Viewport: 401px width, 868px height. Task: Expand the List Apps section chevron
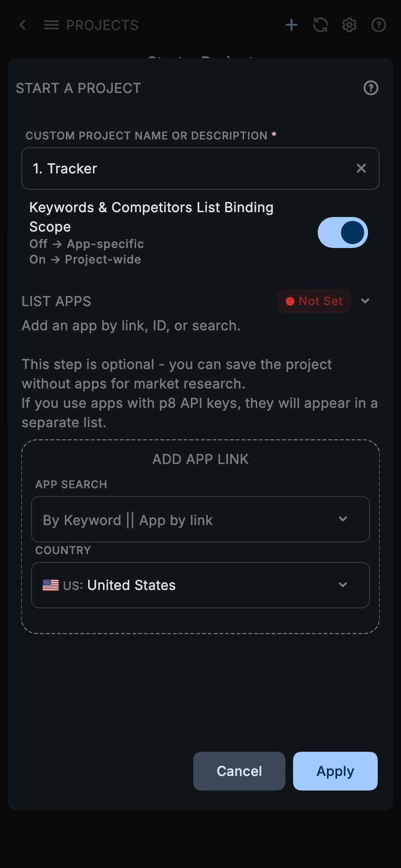[366, 301]
